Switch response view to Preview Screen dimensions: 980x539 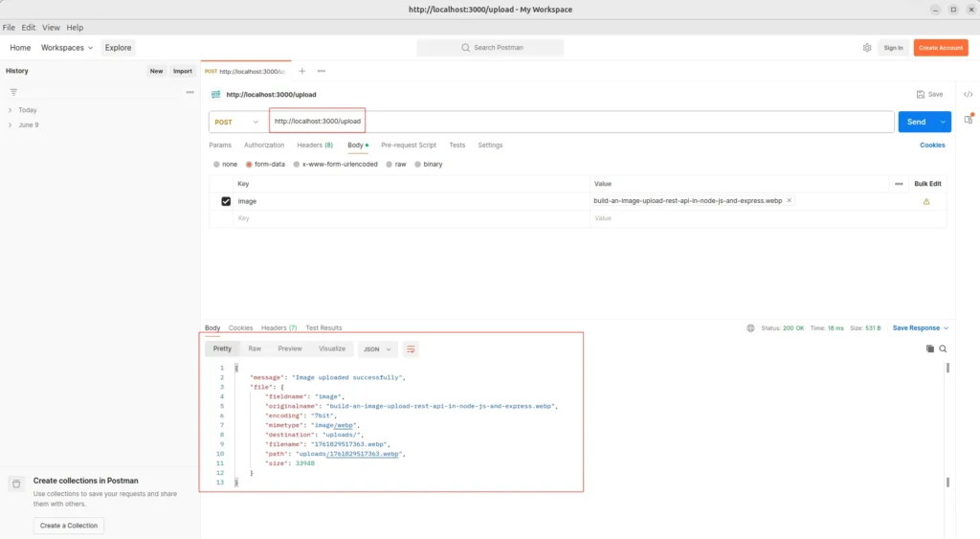[x=289, y=348]
